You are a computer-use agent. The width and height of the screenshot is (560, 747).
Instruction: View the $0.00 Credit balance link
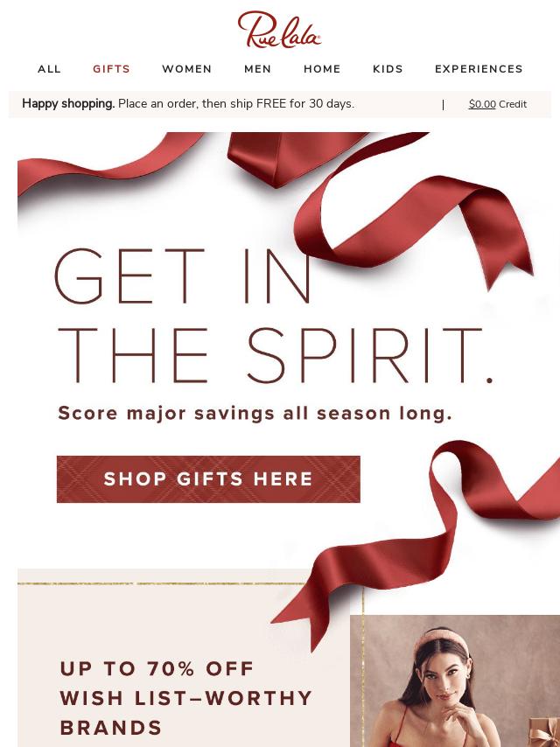[x=498, y=104]
